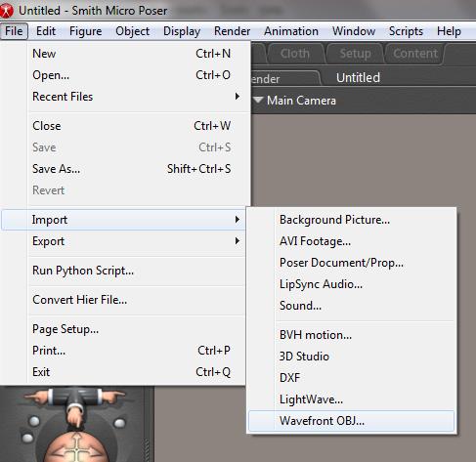Import LightWave... file
The height and width of the screenshot is (462, 476).
[351, 399]
